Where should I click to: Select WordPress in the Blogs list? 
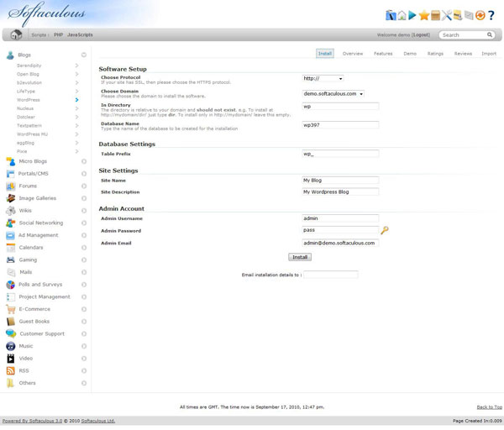tap(29, 100)
